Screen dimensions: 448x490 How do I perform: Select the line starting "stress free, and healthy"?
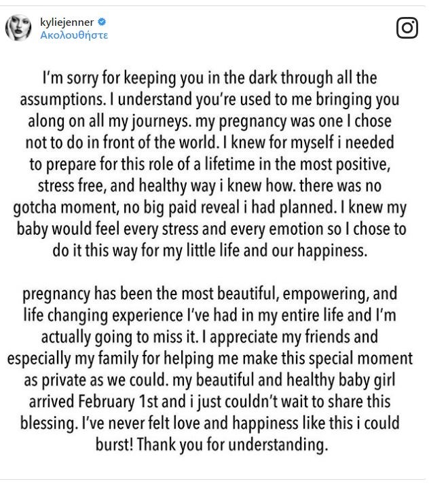[x=210, y=185]
